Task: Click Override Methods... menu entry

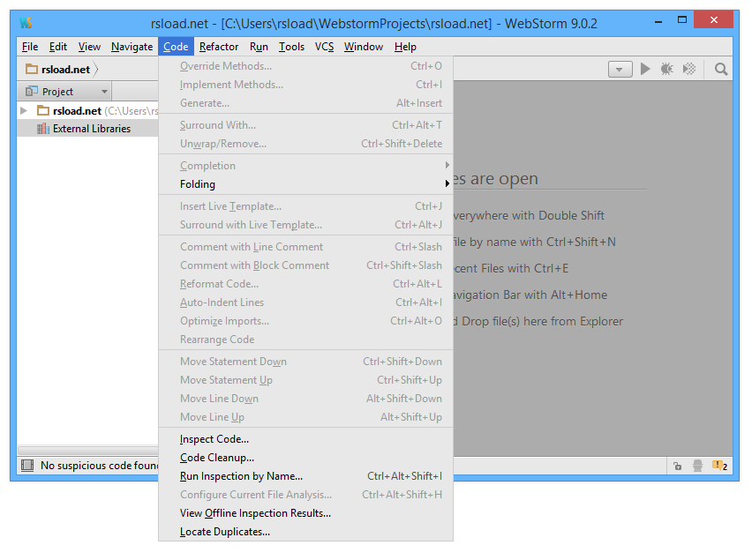Action: point(305,65)
